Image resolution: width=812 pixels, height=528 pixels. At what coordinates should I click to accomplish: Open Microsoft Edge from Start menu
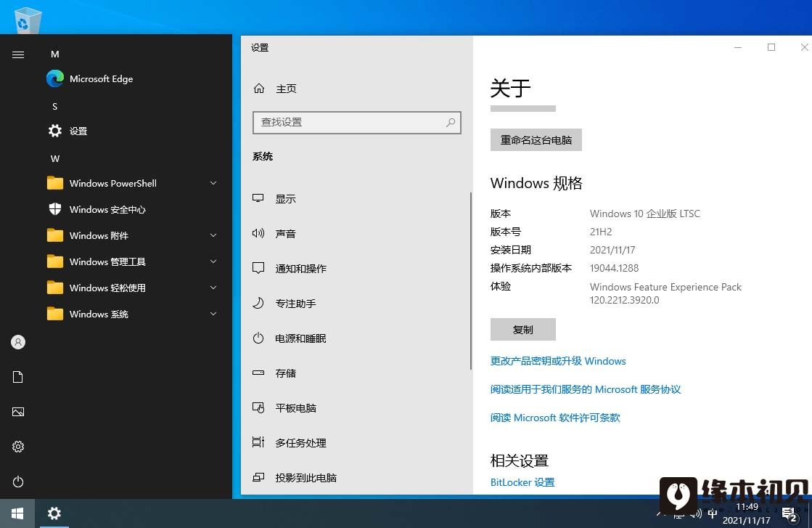click(x=100, y=79)
